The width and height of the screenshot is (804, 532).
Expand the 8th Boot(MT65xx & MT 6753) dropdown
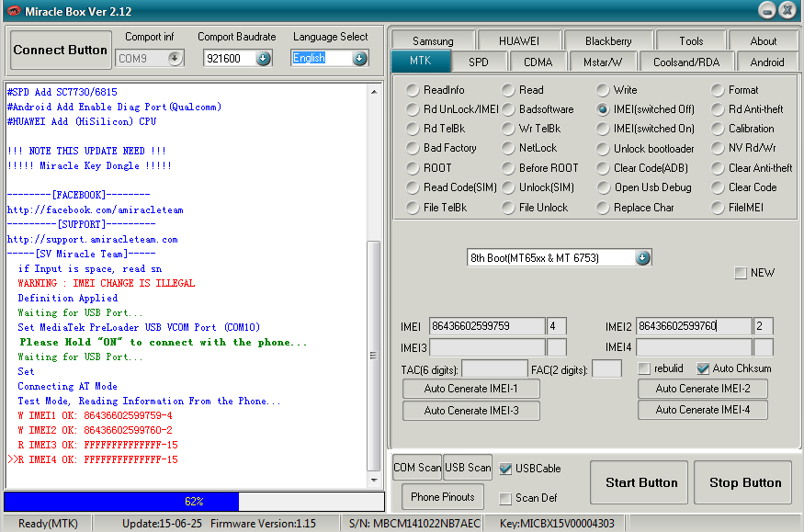(x=642, y=258)
